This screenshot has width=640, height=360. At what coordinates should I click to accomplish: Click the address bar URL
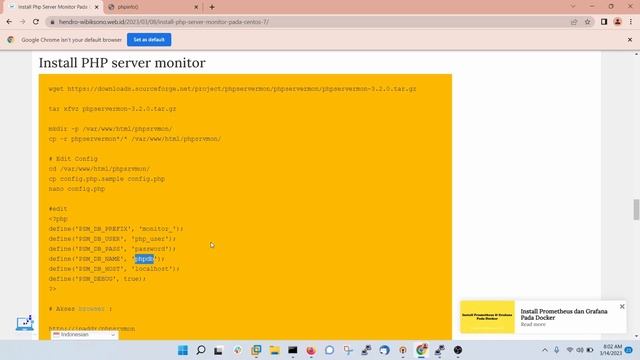(164, 22)
